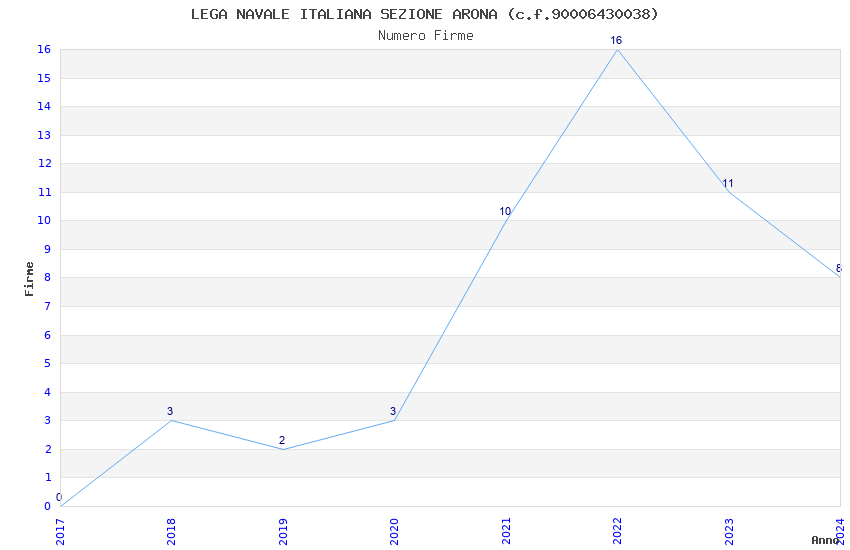Click y-axis tick value 1
The width and height of the screenshot is (850, 550).
click(48, 477)
